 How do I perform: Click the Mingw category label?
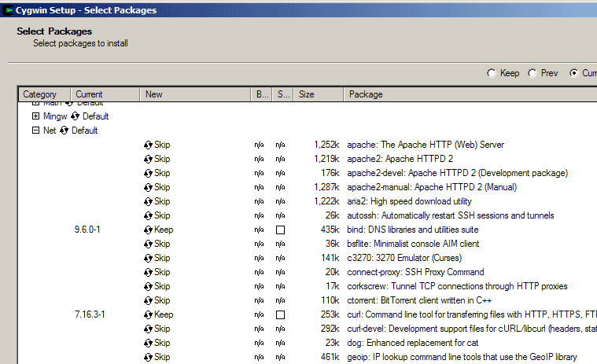pos(55,116)
